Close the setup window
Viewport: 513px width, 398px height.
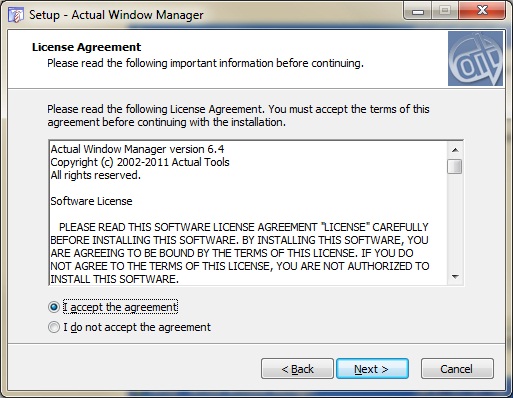click(482, 11)
